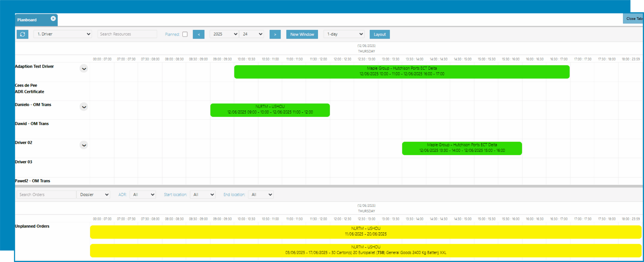Open the 1-day view dropdown

coord(344,34)
